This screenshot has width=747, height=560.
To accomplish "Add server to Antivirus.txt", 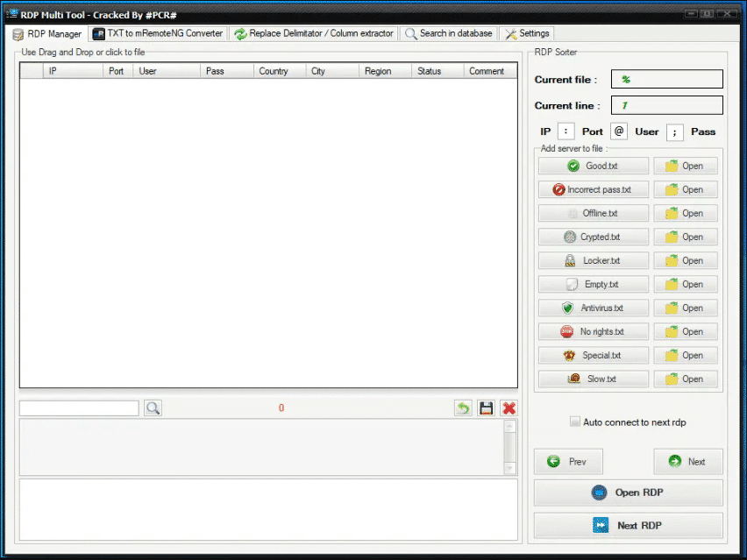I will coord(593,308).
